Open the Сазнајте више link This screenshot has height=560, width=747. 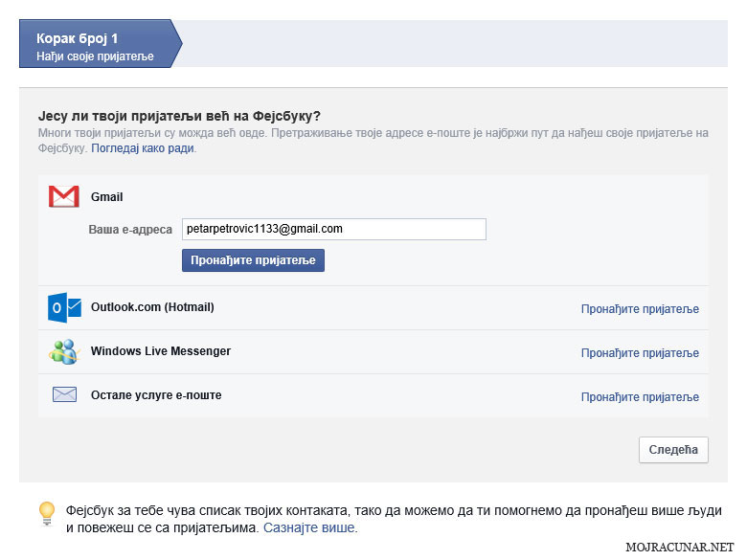click(308, 527)
